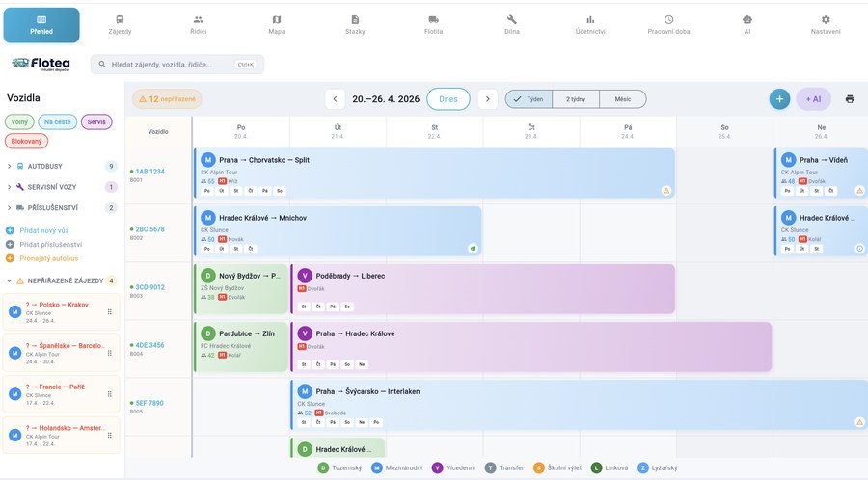The image size is (868, 480).
Task: Toggle the Volný status filter
Action: tap(19, 121)
